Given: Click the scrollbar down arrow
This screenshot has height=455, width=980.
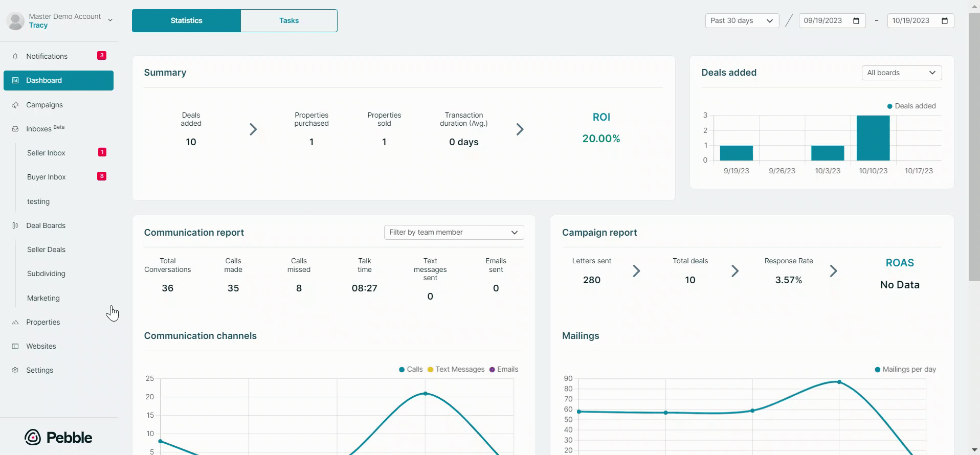Looking at the screenshot, I should (x=974, y=449).
